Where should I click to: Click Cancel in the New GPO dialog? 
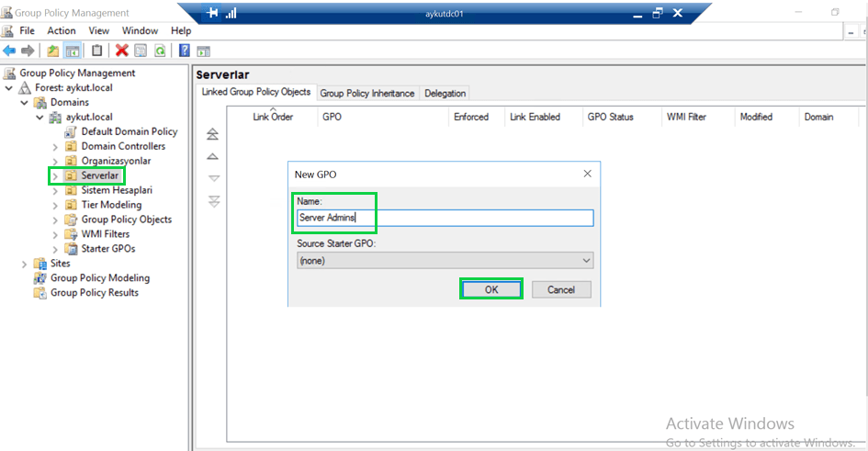click(560, 289)
